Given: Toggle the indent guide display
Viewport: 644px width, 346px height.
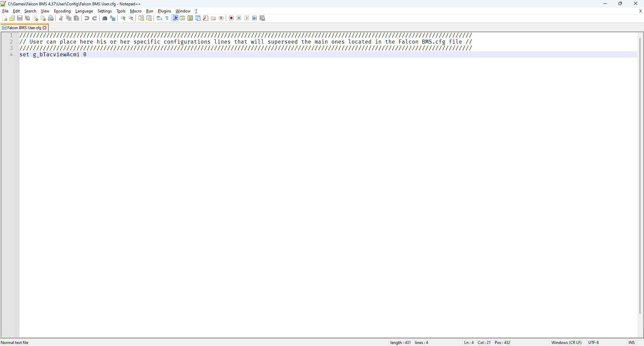Looking at the screenshot, I should tap(175, 18).
